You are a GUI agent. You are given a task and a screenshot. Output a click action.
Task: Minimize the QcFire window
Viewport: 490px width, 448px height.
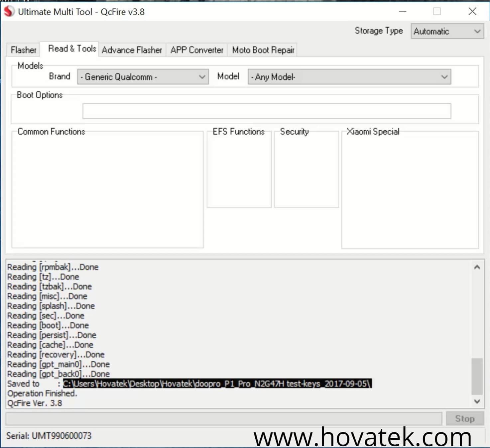pyautogui.click(x=403, y=11)
